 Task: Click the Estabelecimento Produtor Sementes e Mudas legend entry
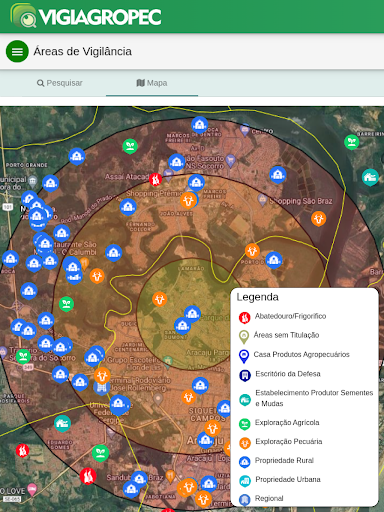tap(306, 398)
